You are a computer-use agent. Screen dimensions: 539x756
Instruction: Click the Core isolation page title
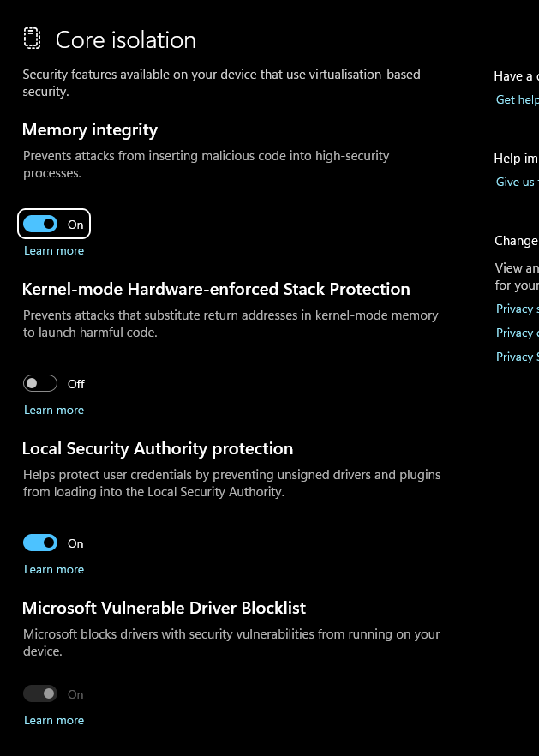126,40
